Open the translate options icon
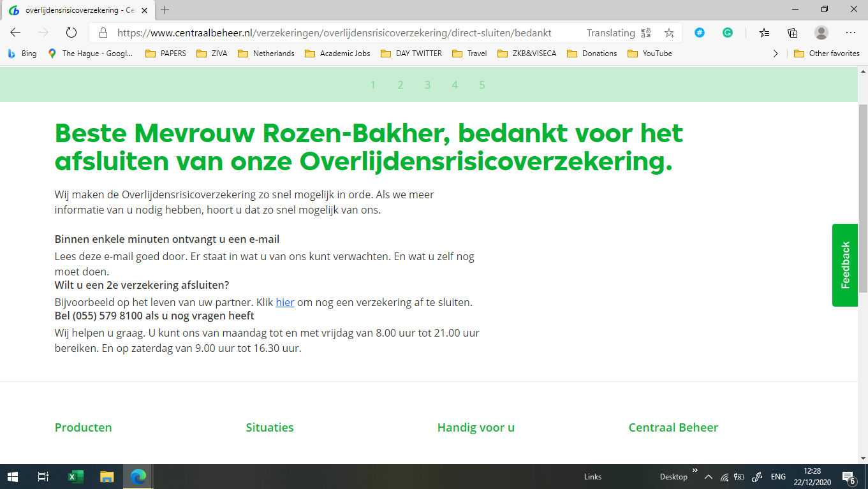This screenshot has height=489, width=868. pos(646,33)
